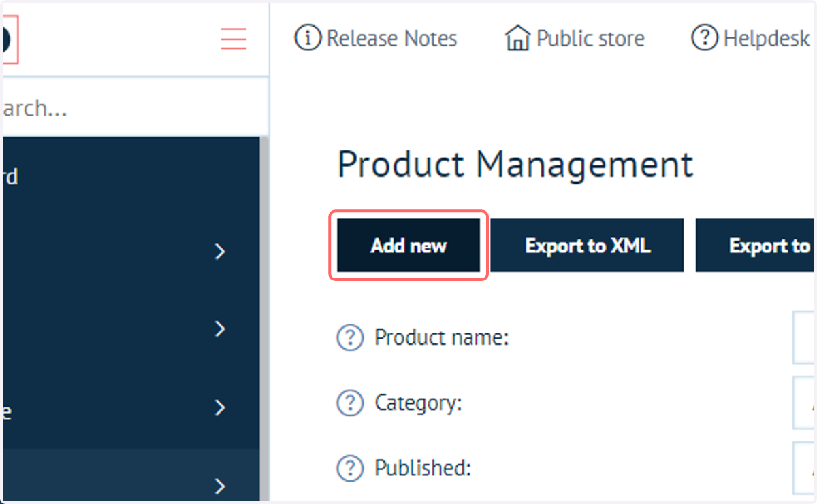Click the Category label text

click(x=419, y=403)
